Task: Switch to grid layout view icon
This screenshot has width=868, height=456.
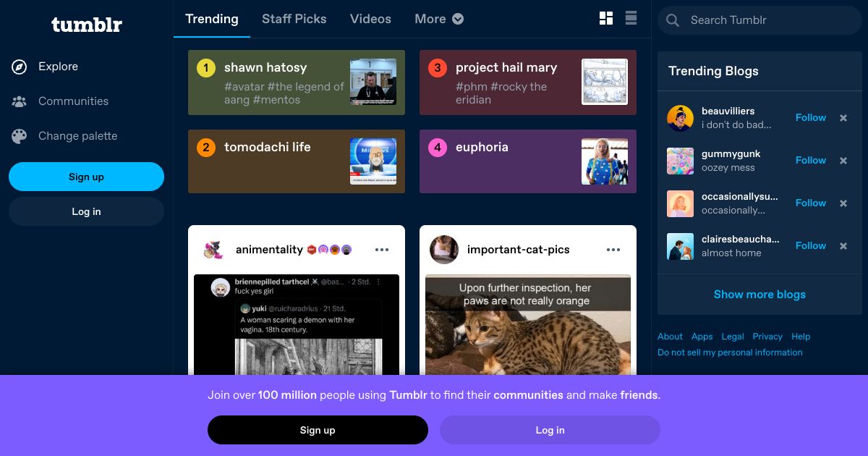Action: pos(606,19)
